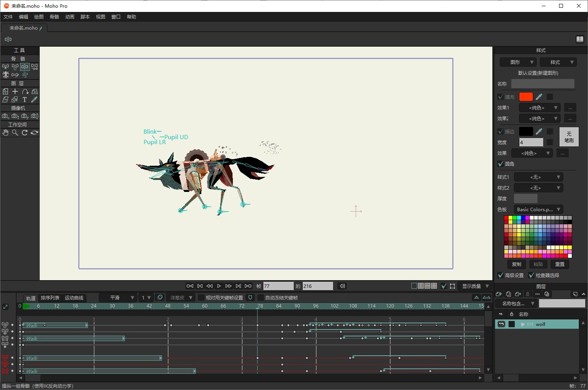Toggle the 描边 stroke checkbox
The width and height of the screenshot is (588, 390).
pyautogui.click(x=500, y=131)
